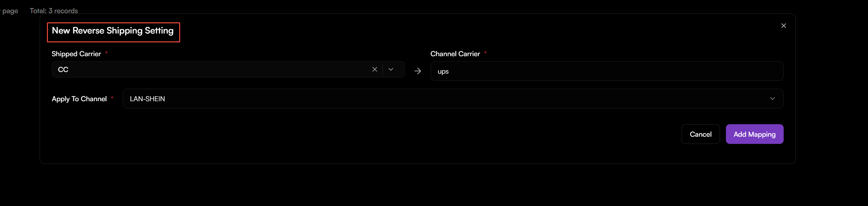Open the LAN-SHEIN channel selector chevron

click(772, 99)
